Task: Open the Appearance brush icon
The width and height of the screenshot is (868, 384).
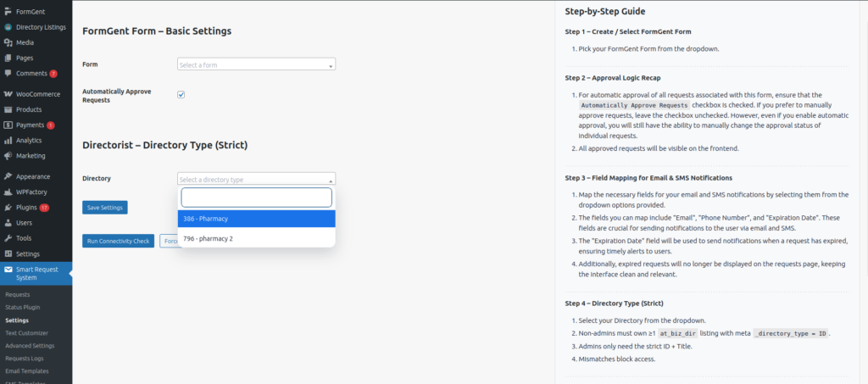Action: pyautogui.click(x=8, y=176)
